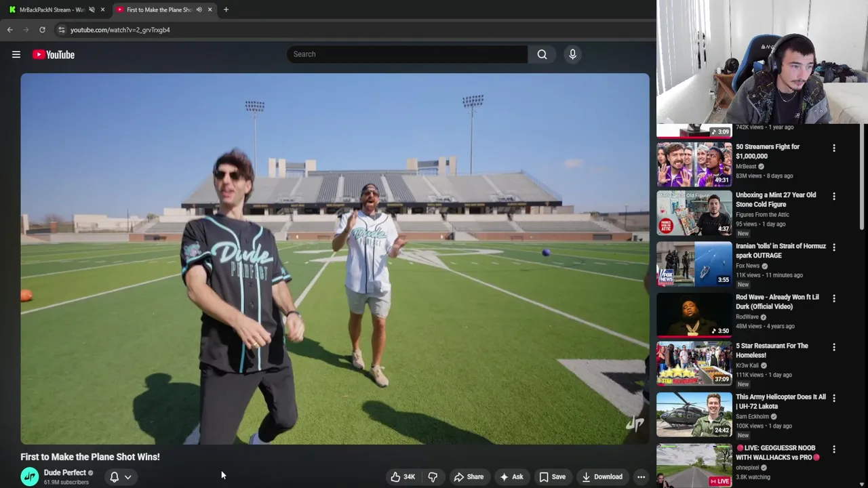Open the YouTube hamburger guide menu
Image resolution: width=868 pixels, height=488 pixels.
tap(16, 55)
